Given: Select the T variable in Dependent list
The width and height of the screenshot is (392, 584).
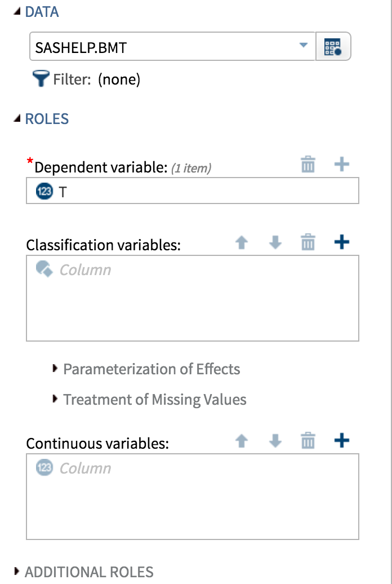Looking at the screenshot, I should click(x=63, y=192).
